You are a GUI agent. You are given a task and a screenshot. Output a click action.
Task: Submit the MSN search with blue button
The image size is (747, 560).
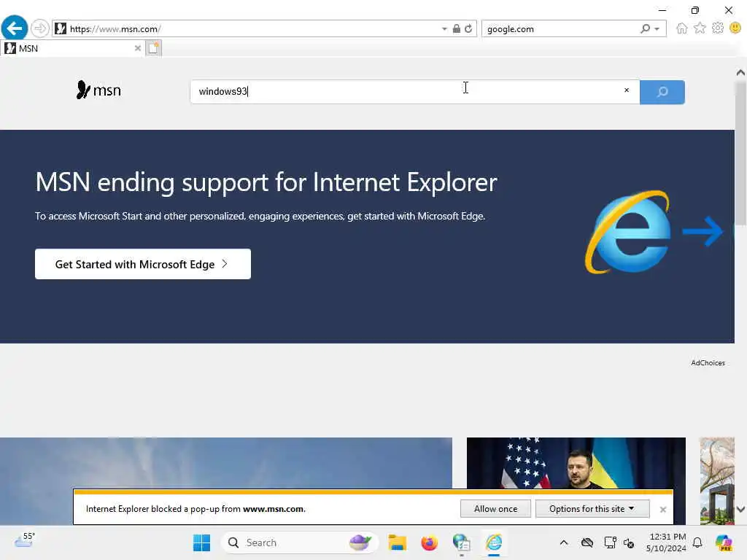tap(662, 92)
